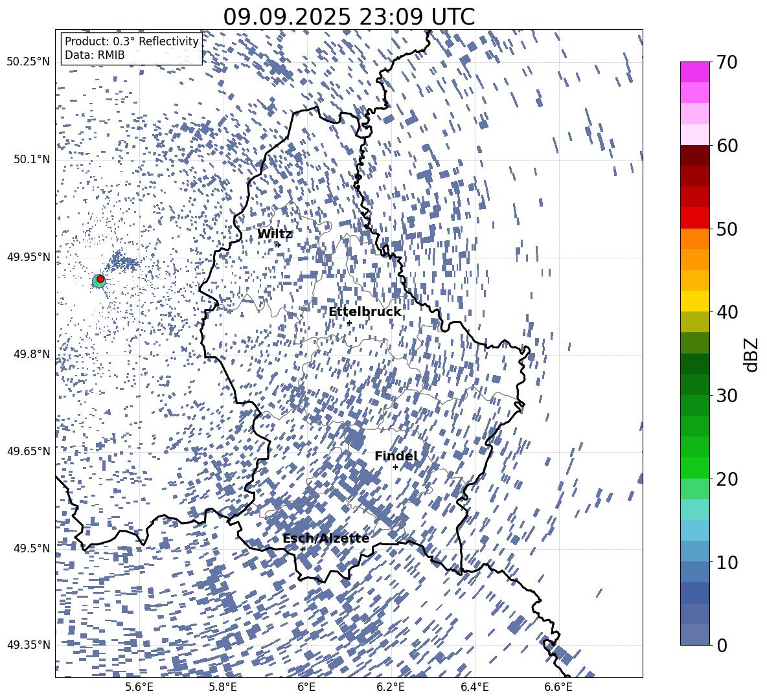Click the 50.25°N latitude label
The width and height of the screenshot is (767, 700).
pyautogui.click(x=29, y=62)
